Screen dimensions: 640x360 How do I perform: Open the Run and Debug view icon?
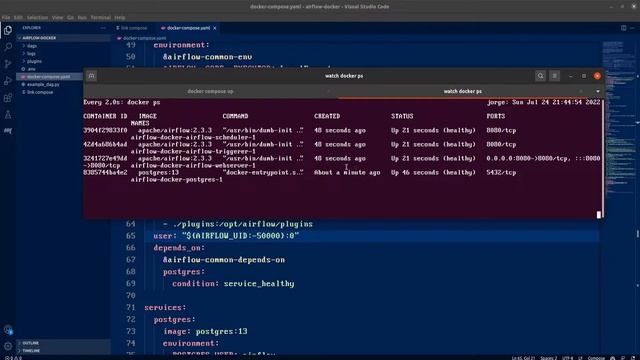pos(8,80)
